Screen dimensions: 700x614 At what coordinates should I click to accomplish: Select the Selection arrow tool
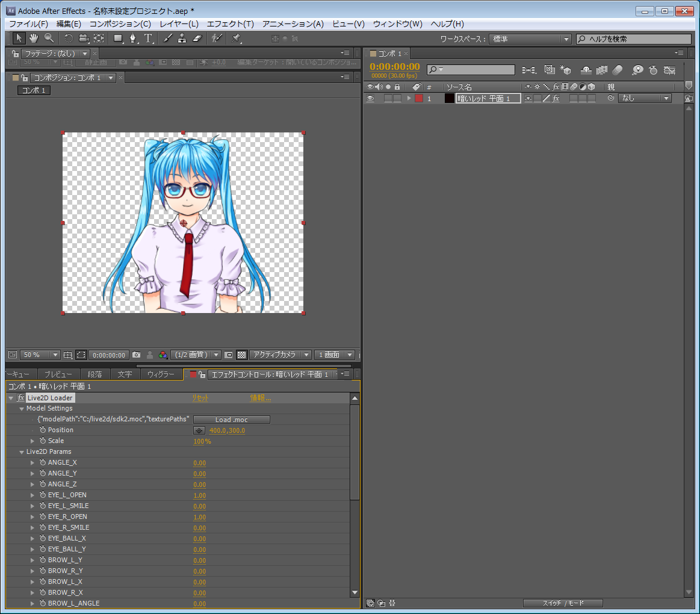(19, 39)
